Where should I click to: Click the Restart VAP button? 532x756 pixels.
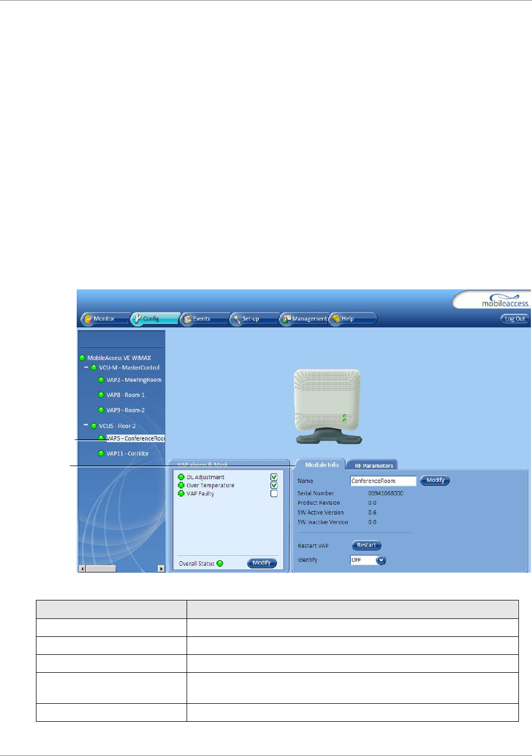tap(367, 545)
